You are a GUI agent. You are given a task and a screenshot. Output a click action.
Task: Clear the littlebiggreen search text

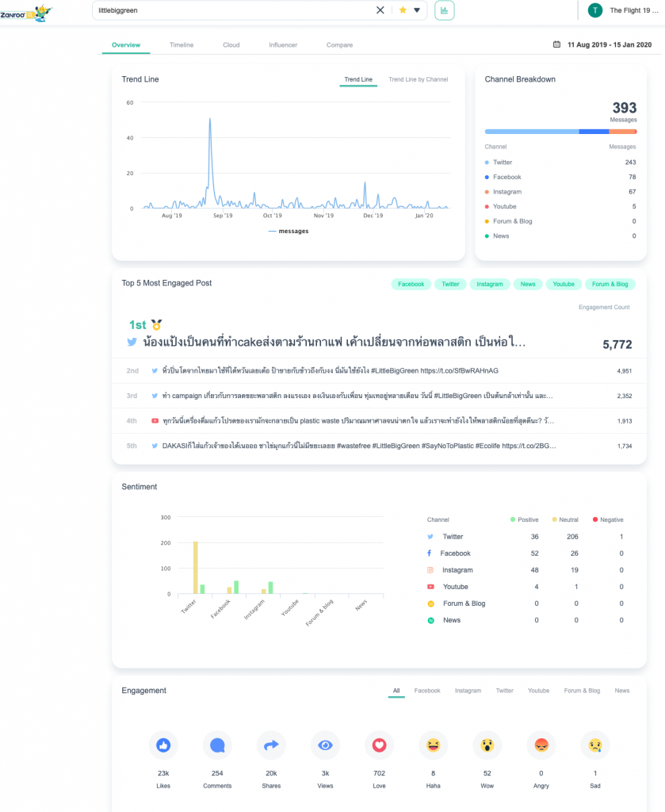[x=380, y=10]
